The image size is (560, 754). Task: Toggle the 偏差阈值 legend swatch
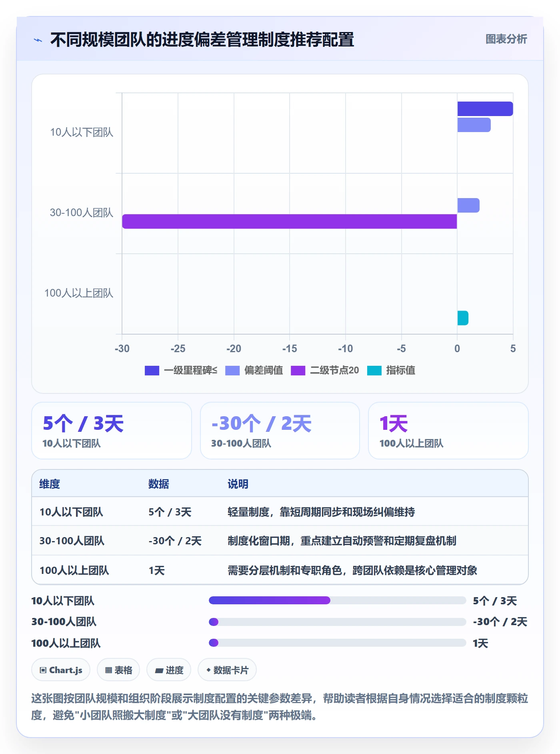click(232, 371)
